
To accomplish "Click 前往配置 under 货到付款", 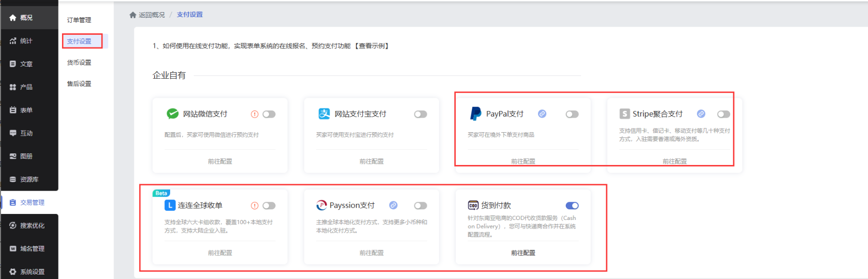I will click(523, 253).
